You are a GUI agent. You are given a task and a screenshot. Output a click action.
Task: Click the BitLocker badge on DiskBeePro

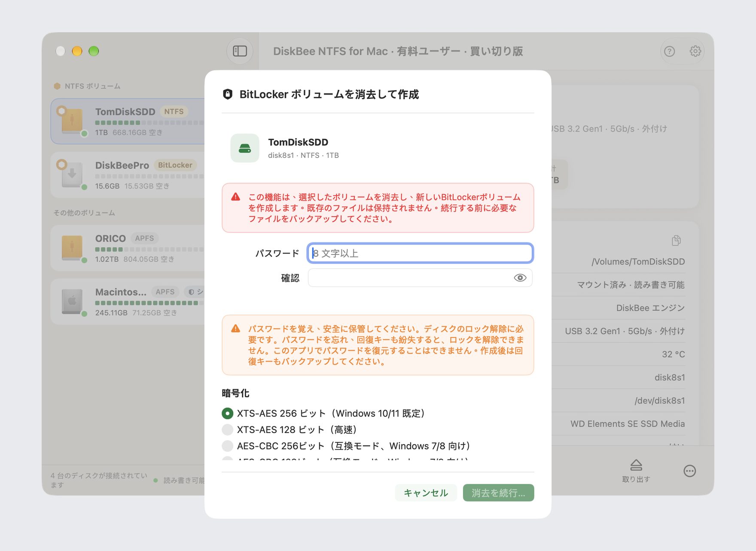[175, 165]
